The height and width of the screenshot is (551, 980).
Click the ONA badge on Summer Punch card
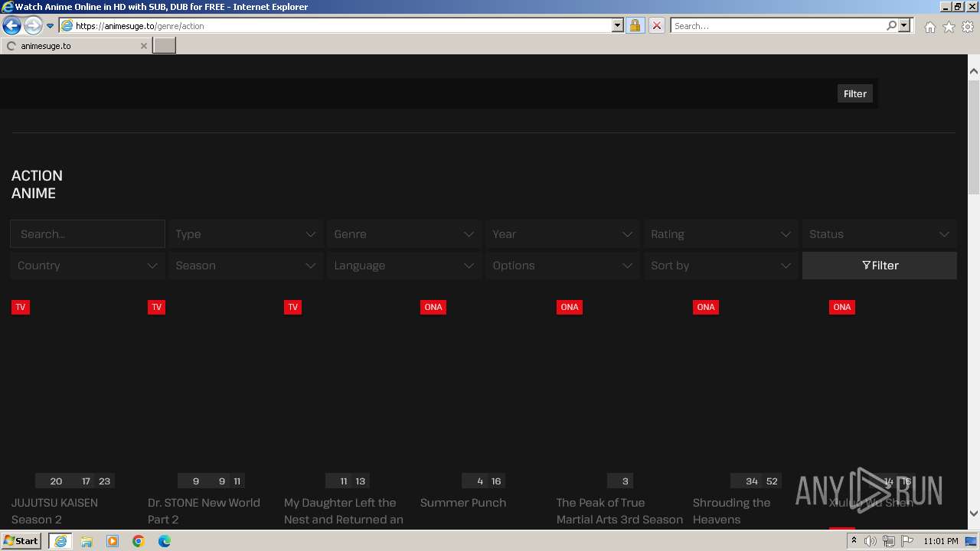pyautogui.click(x=433, y=307)
